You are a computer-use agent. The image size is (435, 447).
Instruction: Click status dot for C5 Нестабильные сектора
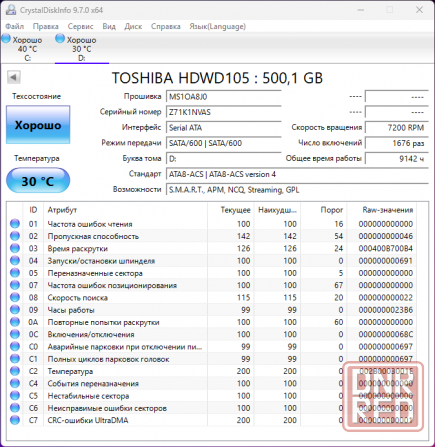[15, 396]
